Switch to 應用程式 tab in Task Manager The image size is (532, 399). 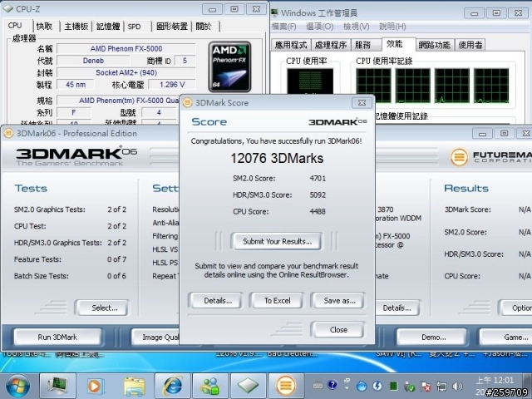291,45
